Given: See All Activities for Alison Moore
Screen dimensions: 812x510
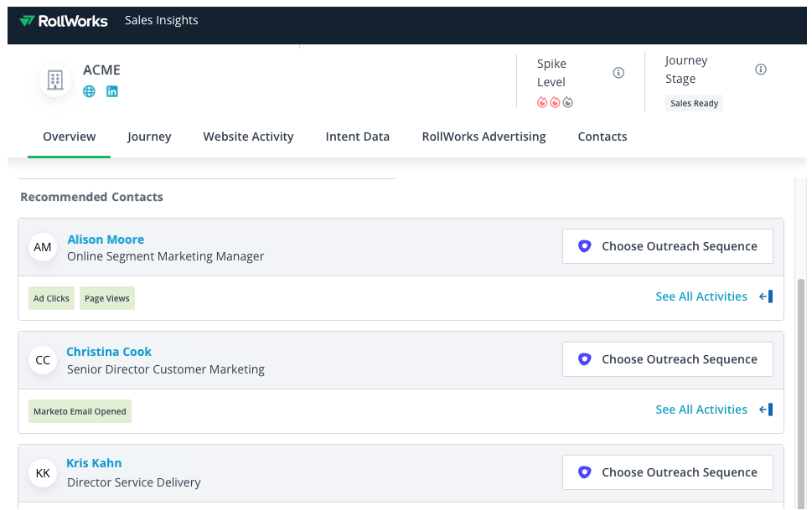Looking at the screenshot, I should point(701,296).
